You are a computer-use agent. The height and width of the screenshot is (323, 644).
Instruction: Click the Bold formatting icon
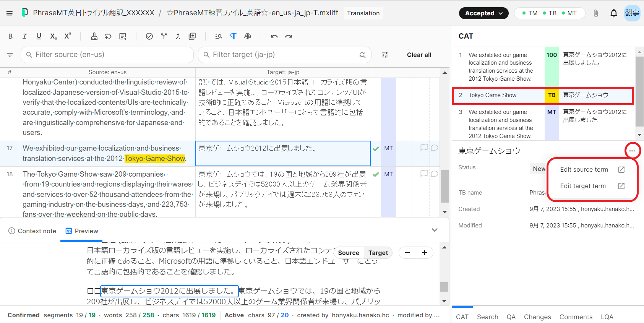pyautogui.click(x=10, y=36)
